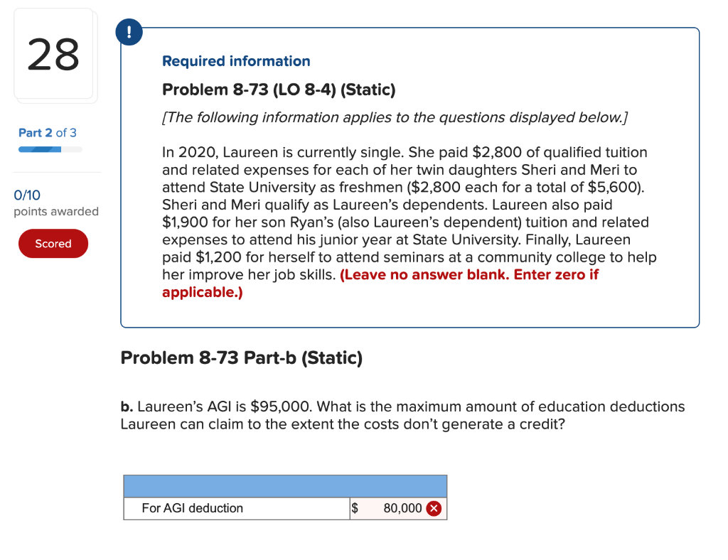Click the "Scored" red status badge
This screenshot has width=728, height=560.
pos(53,243)
